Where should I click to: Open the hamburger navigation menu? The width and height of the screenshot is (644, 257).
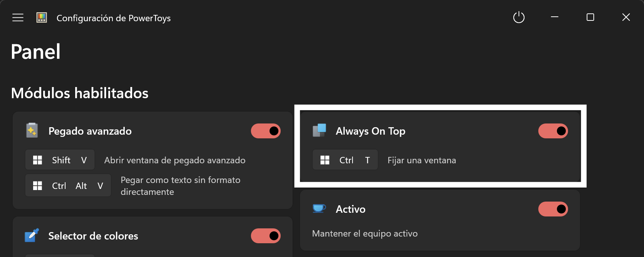tap(18, 17)
